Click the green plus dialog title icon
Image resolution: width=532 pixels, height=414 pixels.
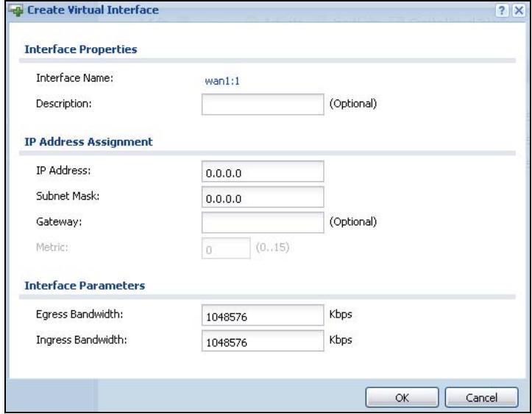click(16, 10)
